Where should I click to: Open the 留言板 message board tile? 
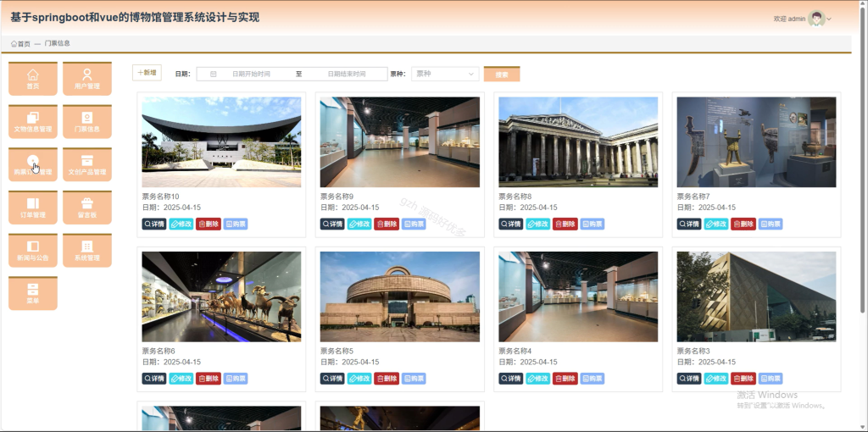click(87, 208)
